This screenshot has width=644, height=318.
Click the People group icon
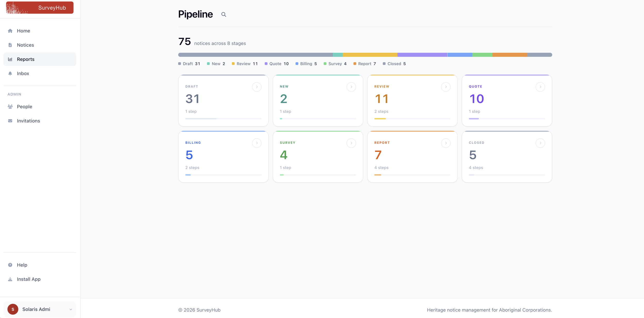tap(10, 107)
